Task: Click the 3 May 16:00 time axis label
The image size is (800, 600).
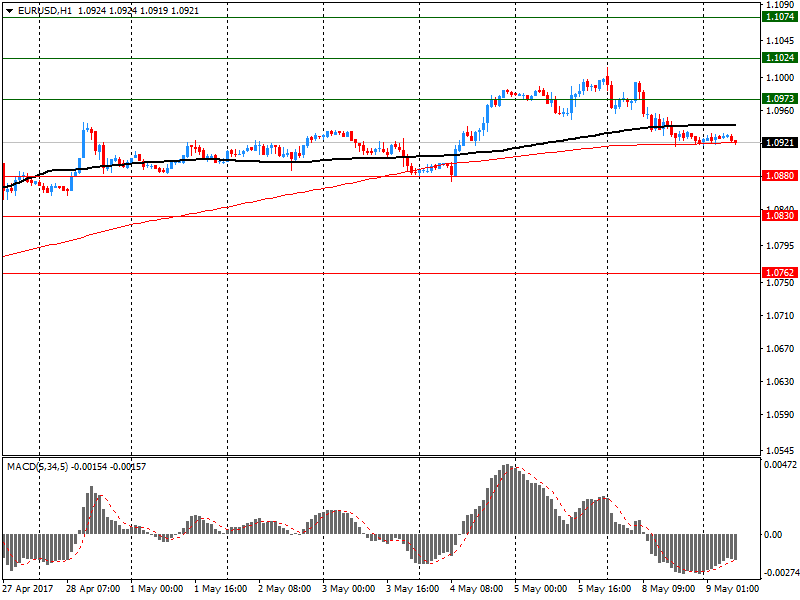Action: coord(412,589)
